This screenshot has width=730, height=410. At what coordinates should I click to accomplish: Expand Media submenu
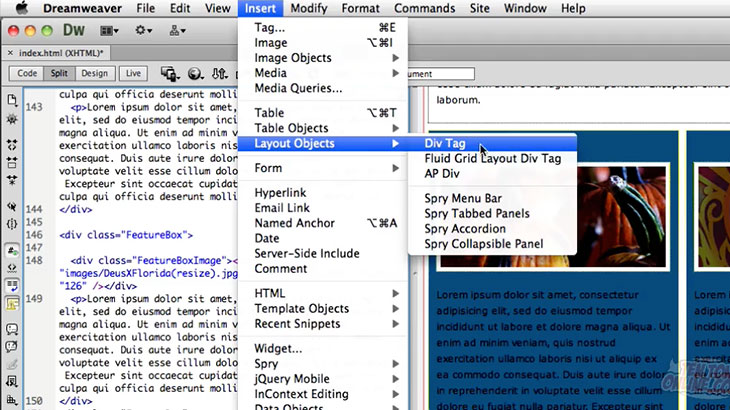[x=323, y=73]
